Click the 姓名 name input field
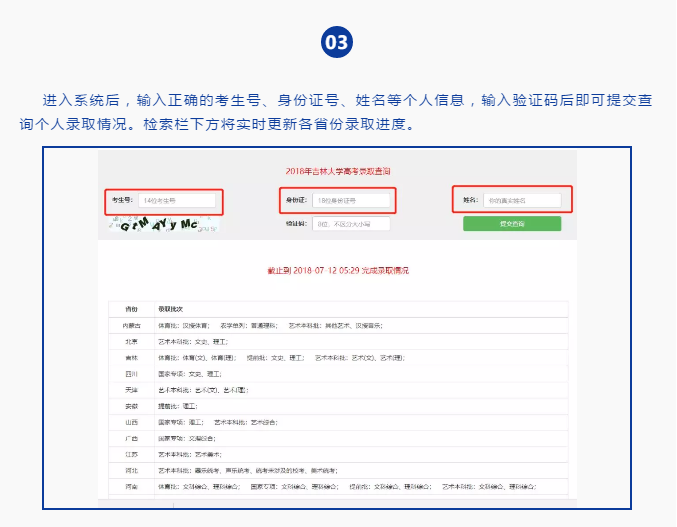 click(521, 201)
